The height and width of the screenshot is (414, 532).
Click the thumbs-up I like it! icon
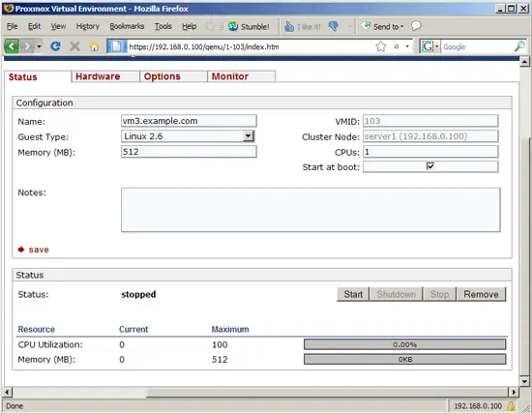[289, 26]
